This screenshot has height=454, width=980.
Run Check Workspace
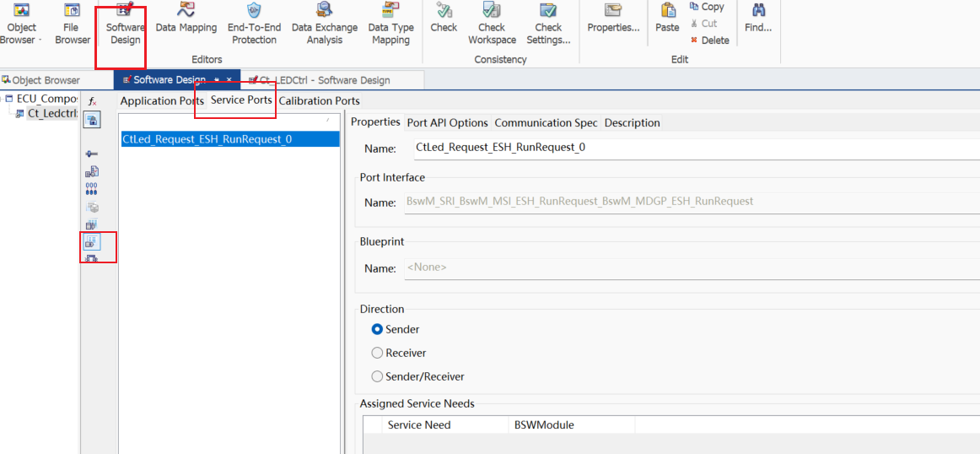493,24
